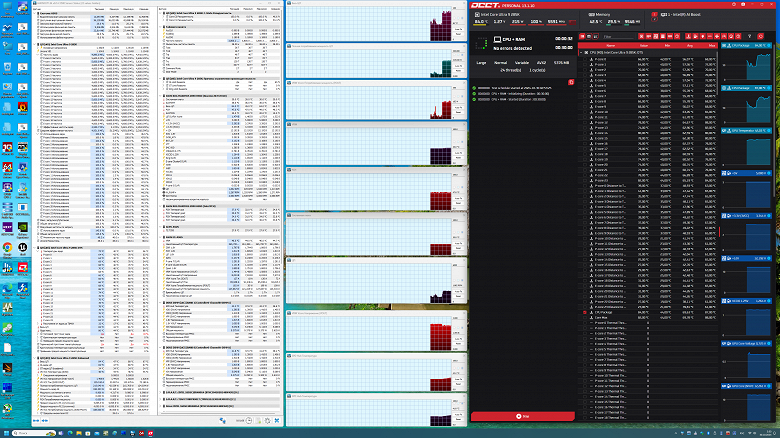Click the Windows taskbar search box
Image resolution: width=780 pixels, height=438 pixels.
click(33, 433)
